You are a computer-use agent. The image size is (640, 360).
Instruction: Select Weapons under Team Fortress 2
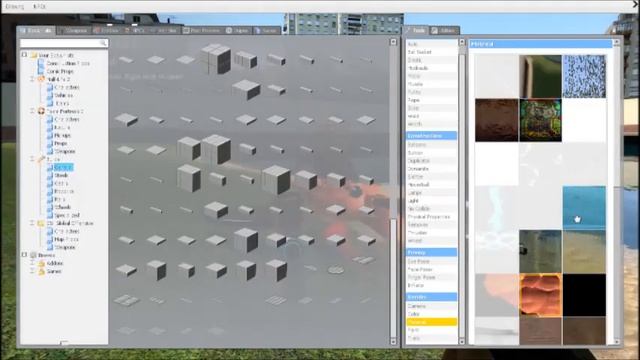(x=64, y=151)
